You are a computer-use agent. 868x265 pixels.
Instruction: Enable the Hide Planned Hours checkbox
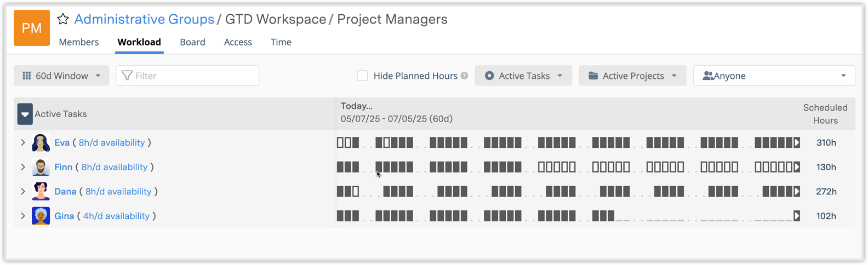click(x=362, y=76)
